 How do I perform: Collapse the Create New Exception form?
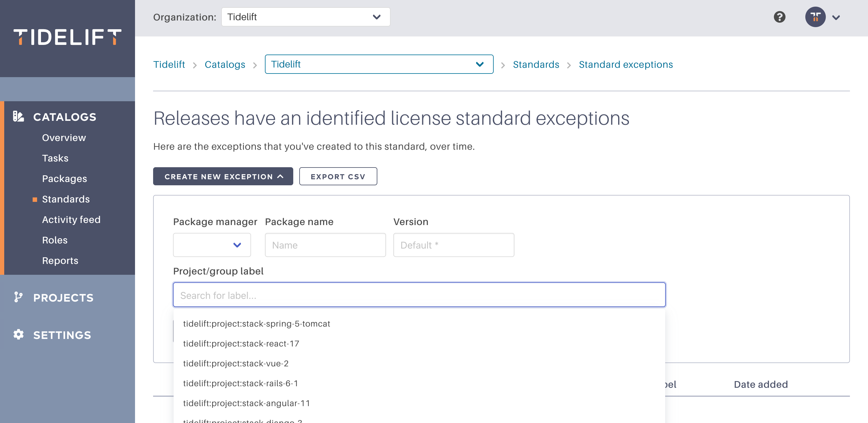223,176
